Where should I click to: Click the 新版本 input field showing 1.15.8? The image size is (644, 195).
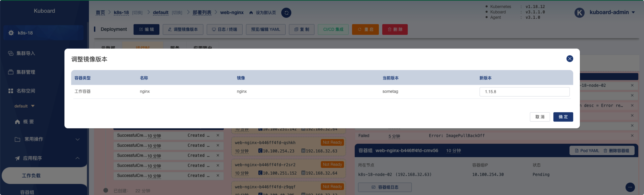tap(524, 92)
